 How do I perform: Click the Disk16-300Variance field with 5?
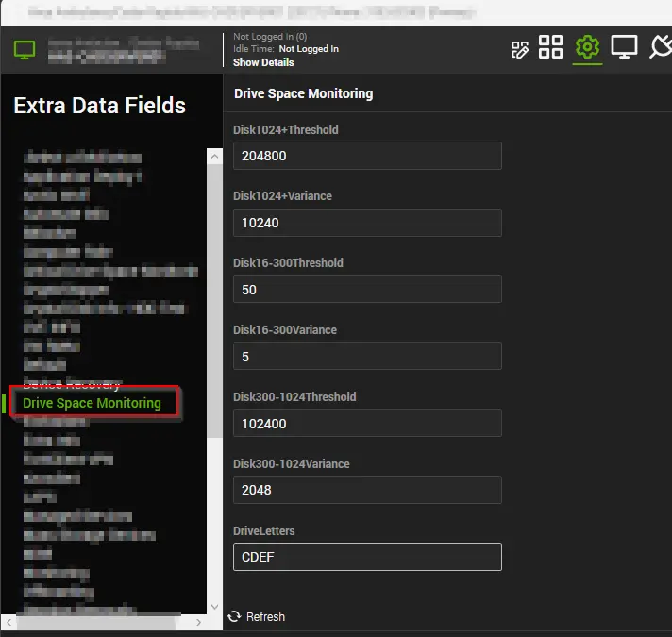click(367, 356)
